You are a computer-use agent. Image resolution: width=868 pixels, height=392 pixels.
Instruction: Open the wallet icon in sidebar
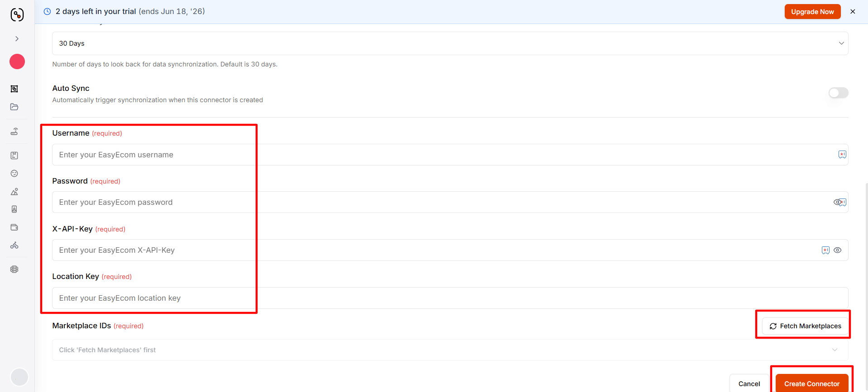(14, 227)
